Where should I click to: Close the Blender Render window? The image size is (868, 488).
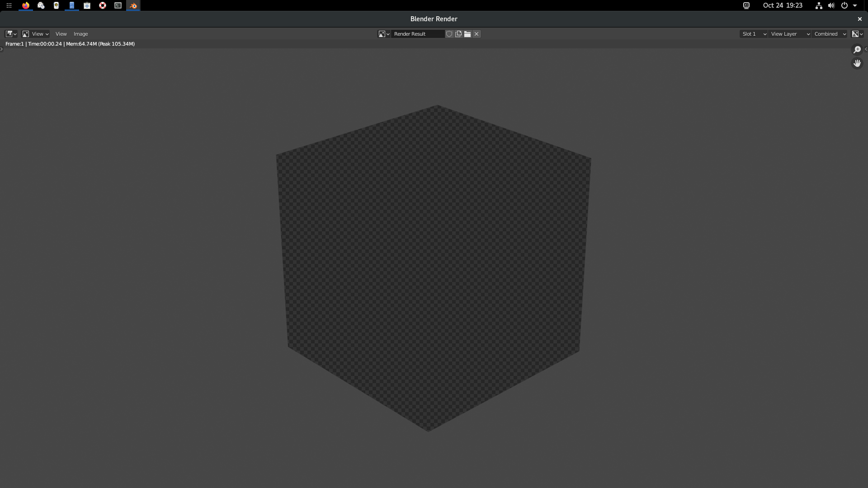coord(860,19)
